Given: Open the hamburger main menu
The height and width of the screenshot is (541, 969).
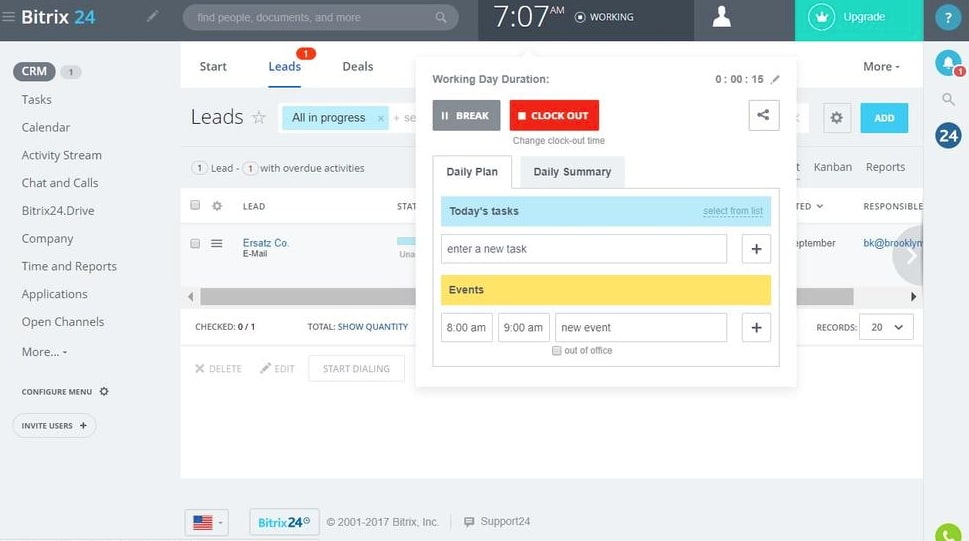Looking at the screenshot, I should click(x=8, y=17).
